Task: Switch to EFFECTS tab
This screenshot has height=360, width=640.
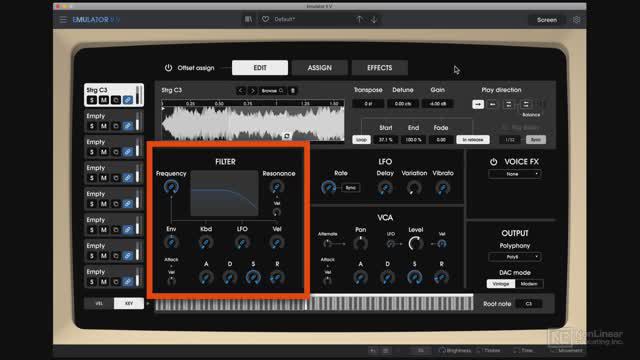Action: tap(380, 68)
